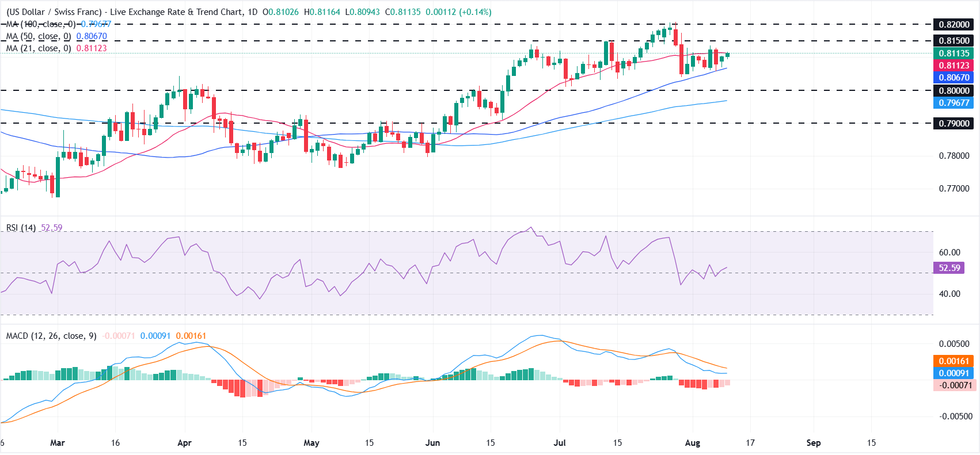Viewport: 980px width, 455px height.
Task: Click the Apr label on the time axis
Action: 184,443
